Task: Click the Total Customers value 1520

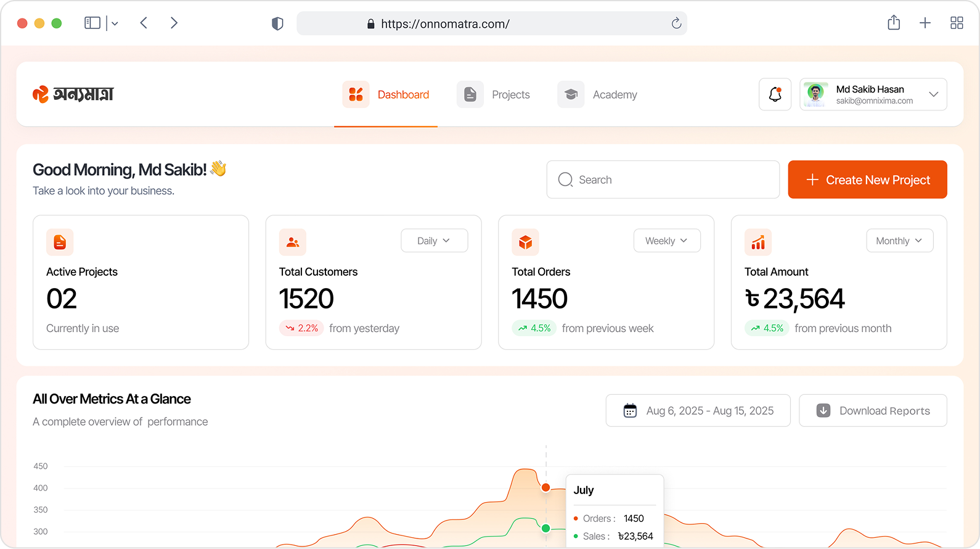Action: pyautogui.click(x=306, y=299)
